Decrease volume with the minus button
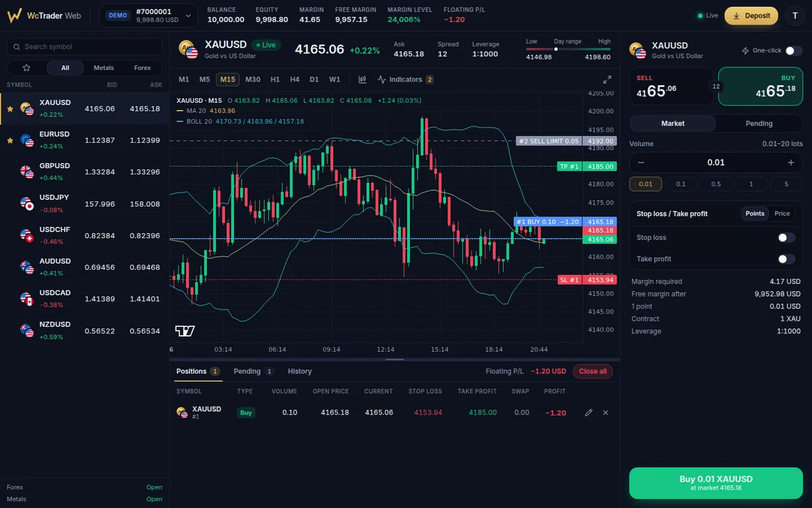 pos(641,163)
